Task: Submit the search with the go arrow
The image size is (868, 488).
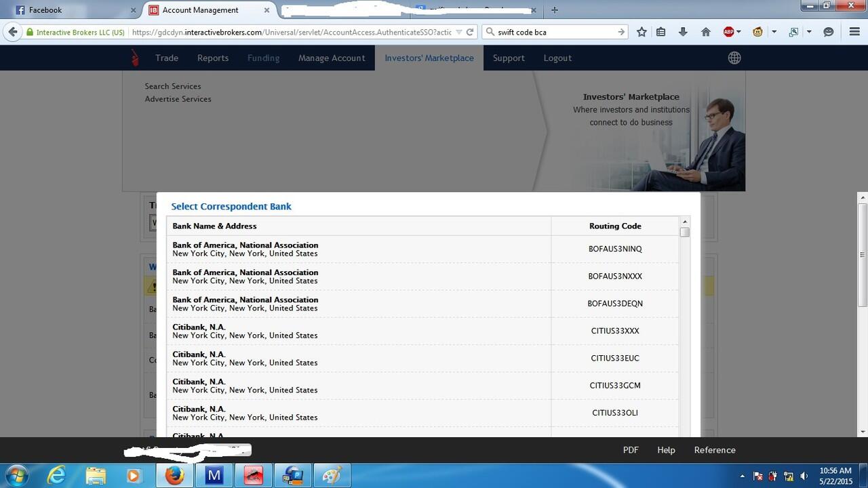Action: pos(620,32)
